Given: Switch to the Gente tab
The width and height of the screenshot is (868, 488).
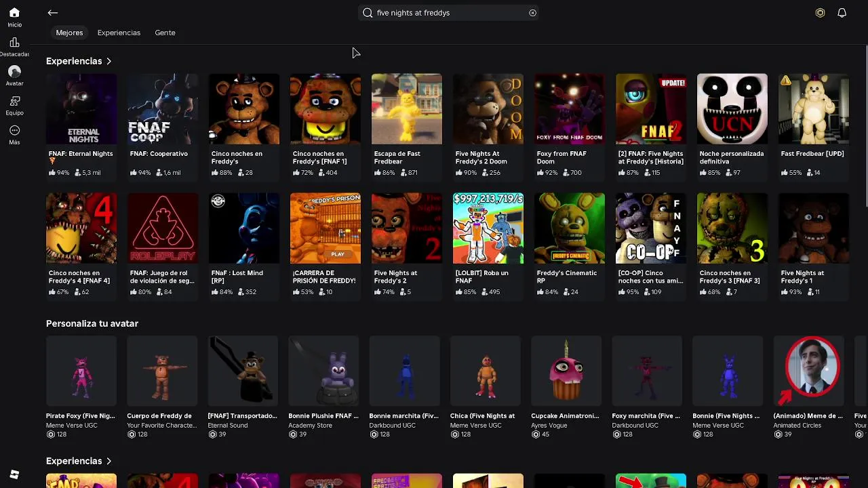Looking at the screenshot, I should point(165,33).
